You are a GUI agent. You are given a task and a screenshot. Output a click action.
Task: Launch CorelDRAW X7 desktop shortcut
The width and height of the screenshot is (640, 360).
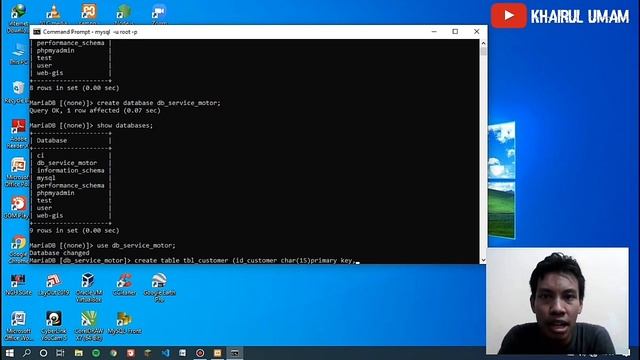tap(89, 326)
